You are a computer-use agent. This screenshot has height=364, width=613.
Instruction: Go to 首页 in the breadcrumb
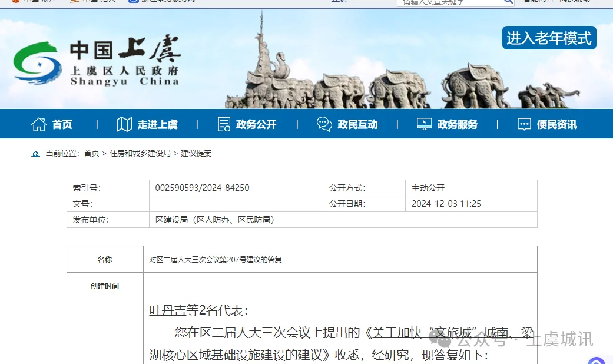tap(91, 153)
